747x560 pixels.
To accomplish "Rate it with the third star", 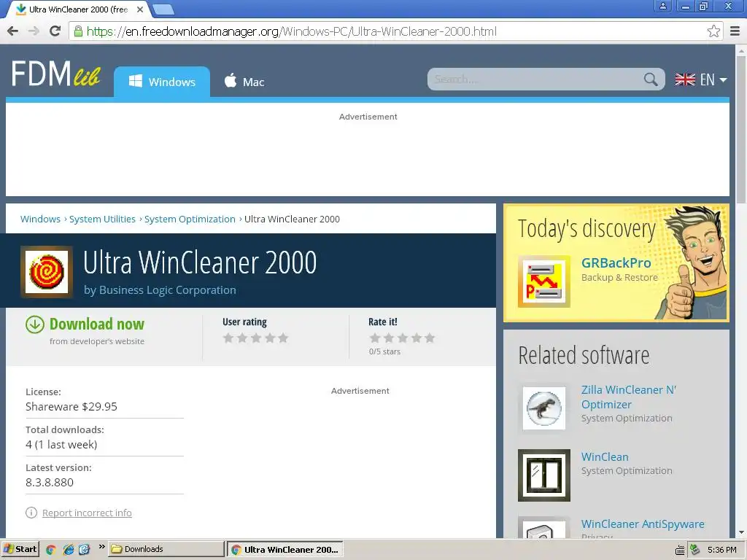I will tap(403, 338).
